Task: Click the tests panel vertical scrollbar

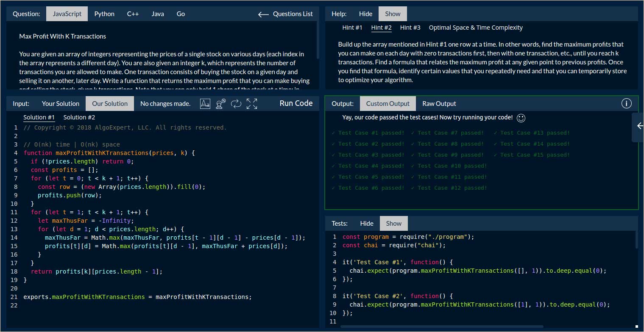Action: click(636, 240)
